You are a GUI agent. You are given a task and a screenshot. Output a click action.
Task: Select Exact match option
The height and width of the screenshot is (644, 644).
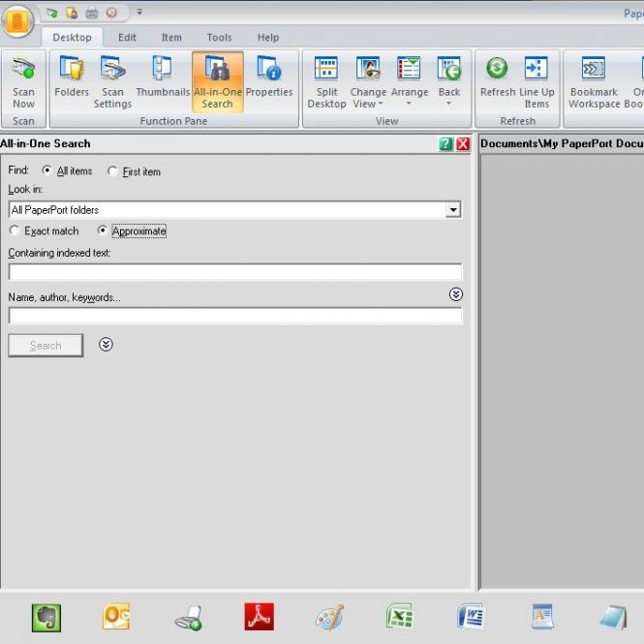15,230
